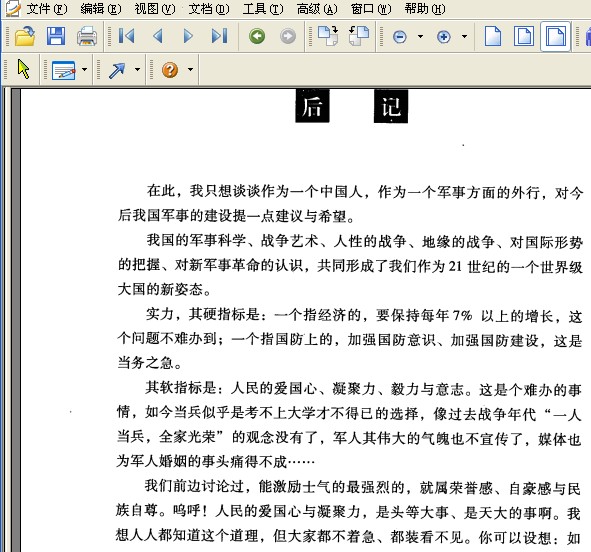Save the document with floppy disk icon
Screen dimensions: 591x552
pos(56,37)
